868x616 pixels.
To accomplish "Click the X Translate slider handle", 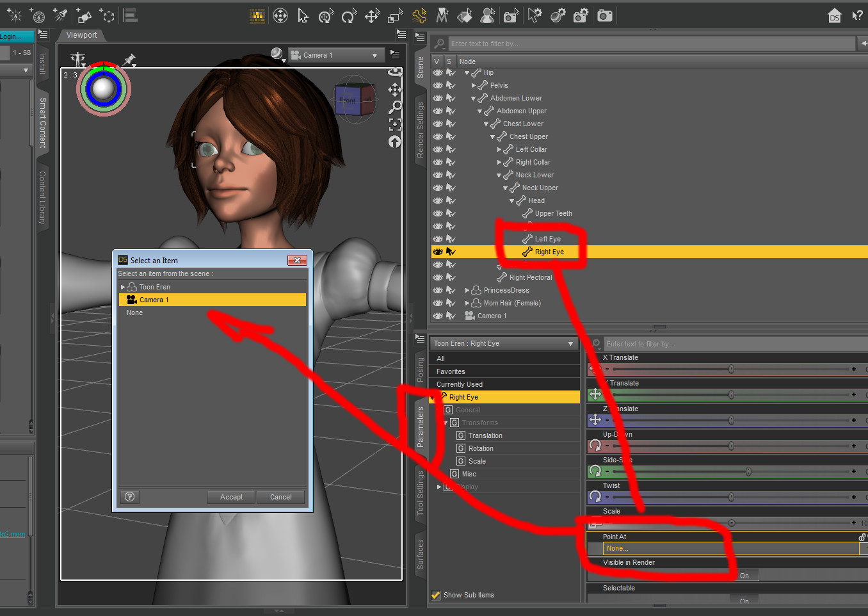I will pyautogui.click(x=731, y=369).
